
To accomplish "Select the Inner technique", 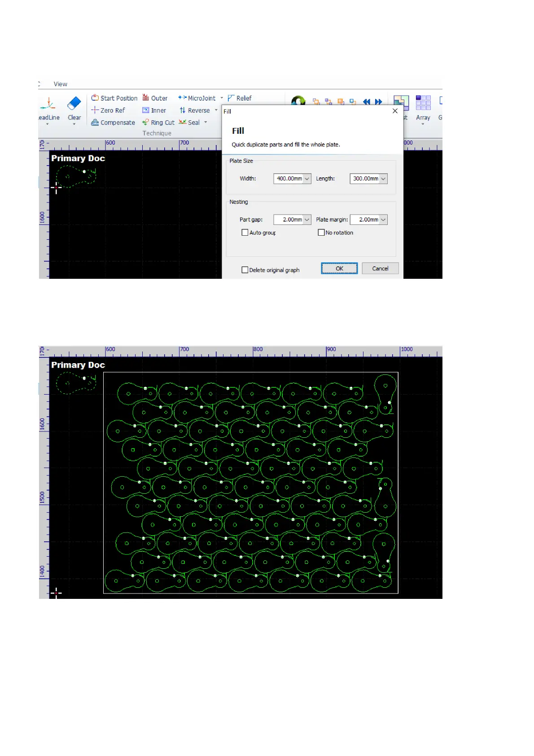I will click(x=154, y=110).
